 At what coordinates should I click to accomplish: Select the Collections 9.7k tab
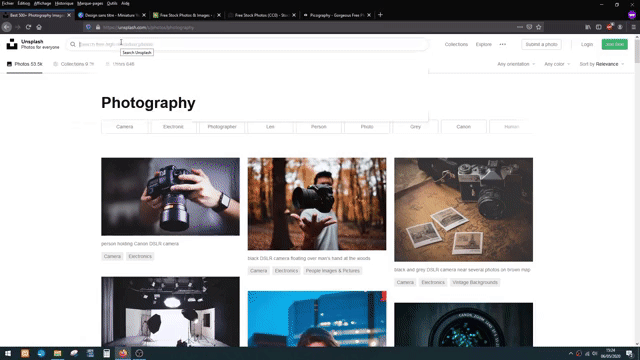click(73, 64)
